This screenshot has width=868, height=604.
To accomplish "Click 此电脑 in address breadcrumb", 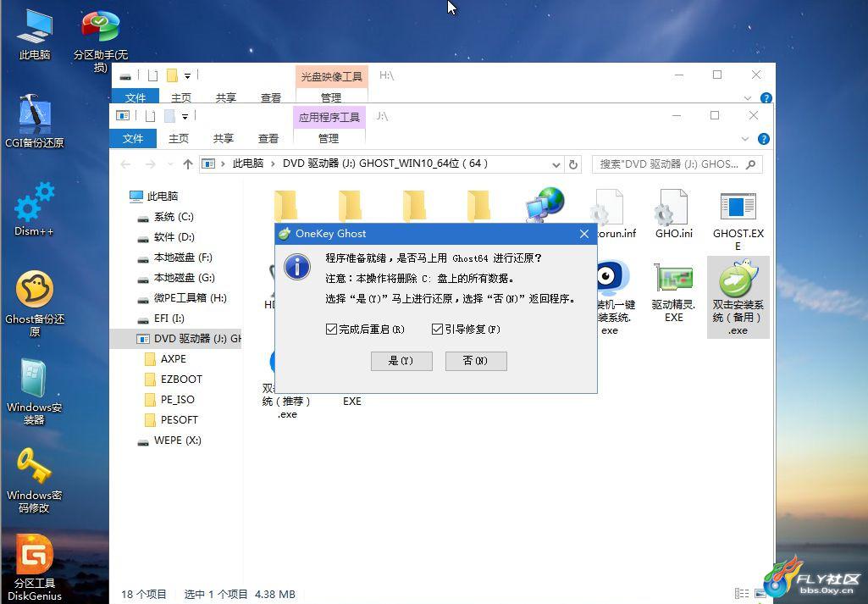I will tap(247, 163).
